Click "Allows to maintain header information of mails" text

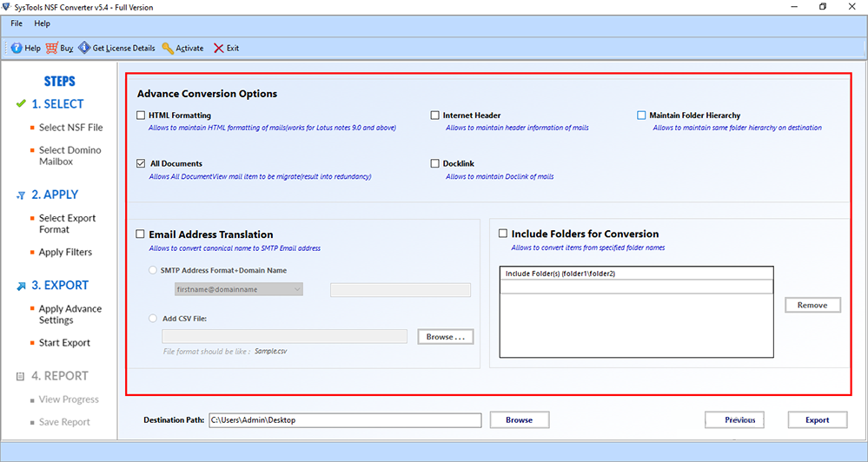pyautogui.click(x=517, y=128)
